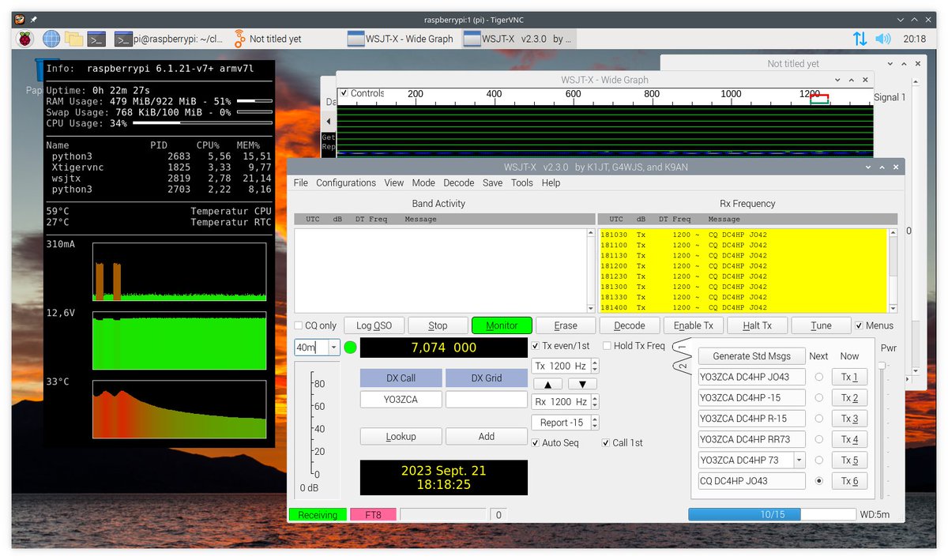
Task: Click the Stop button
Action: (x=438, y=325)
